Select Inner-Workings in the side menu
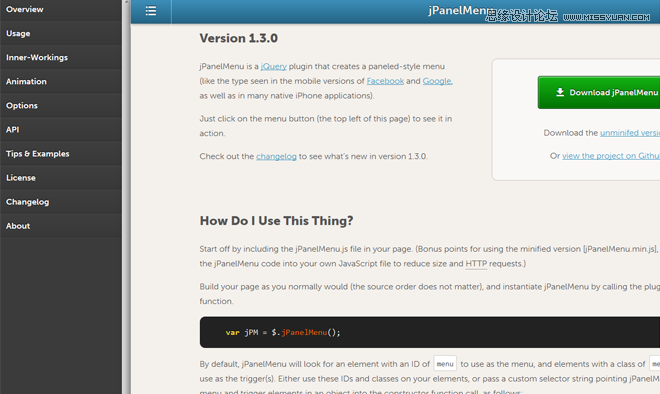 tap(61, 57)
